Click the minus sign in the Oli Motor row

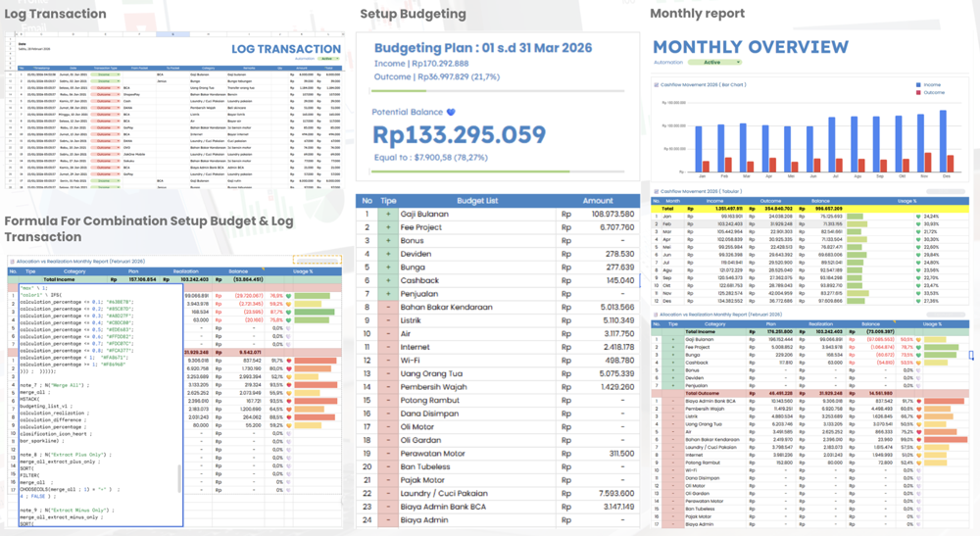pyautogui.click(x=388, y=426)
